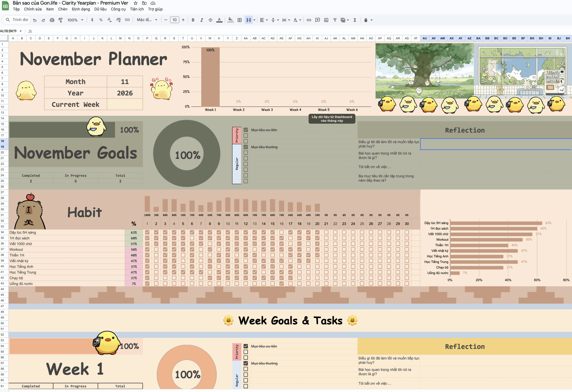Check Uống đủ nước day 2 box
This screenshot has width=572, height=392.
tap(156, 283)
